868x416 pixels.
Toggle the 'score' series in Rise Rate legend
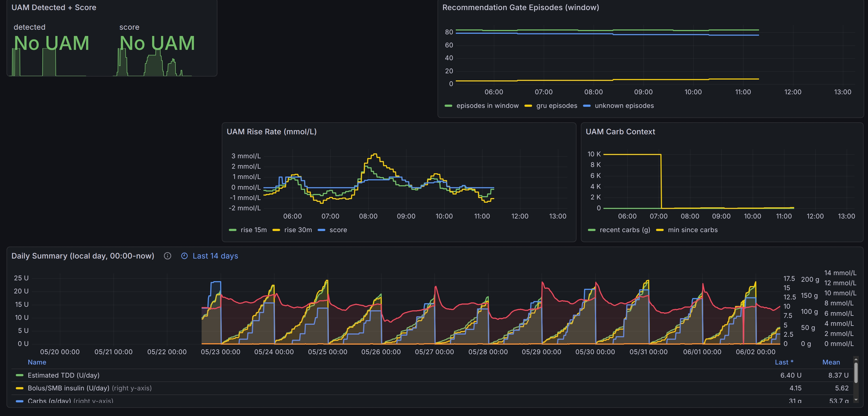click(x=338, y=230)
